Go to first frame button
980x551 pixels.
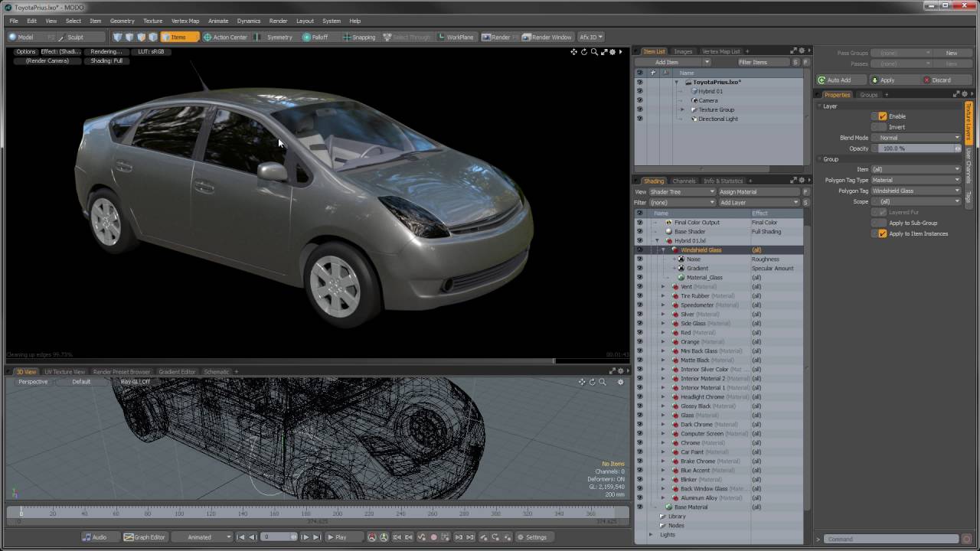241,537
